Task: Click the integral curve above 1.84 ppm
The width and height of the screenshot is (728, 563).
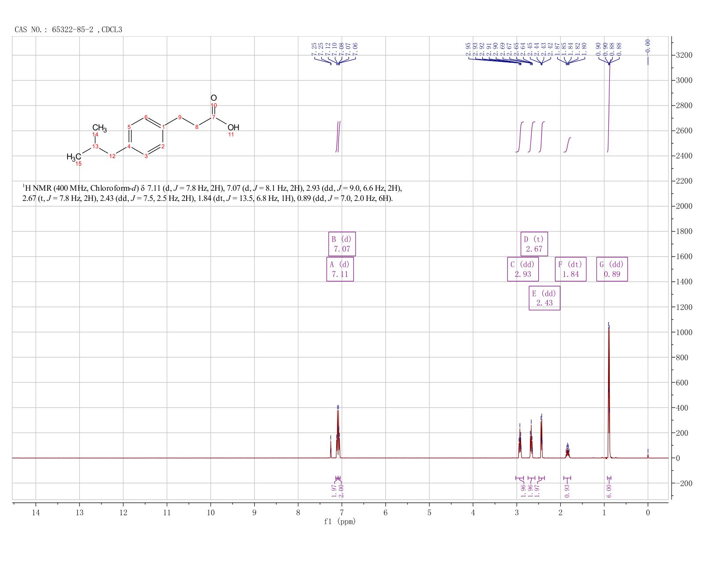Action: (567, 145)
